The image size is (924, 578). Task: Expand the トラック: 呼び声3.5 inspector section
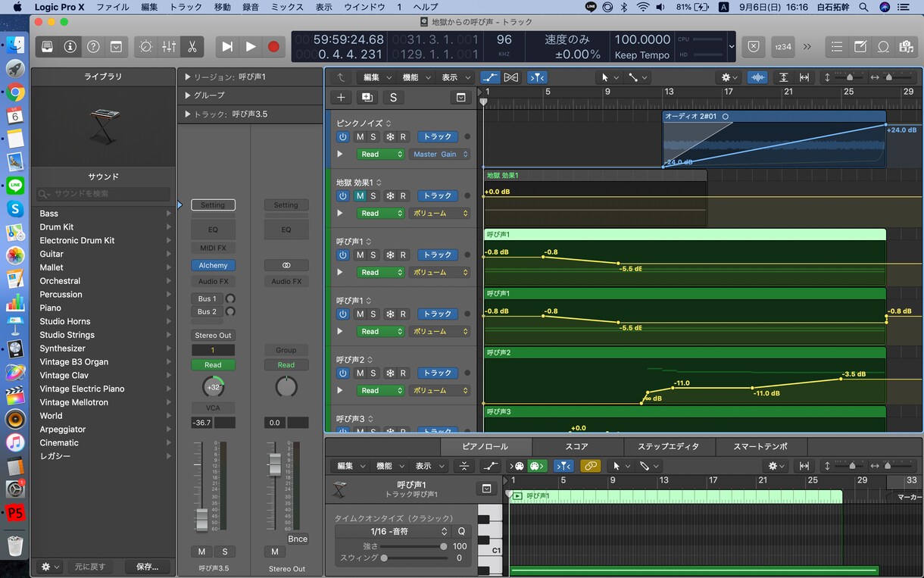(x=188, y=114)
